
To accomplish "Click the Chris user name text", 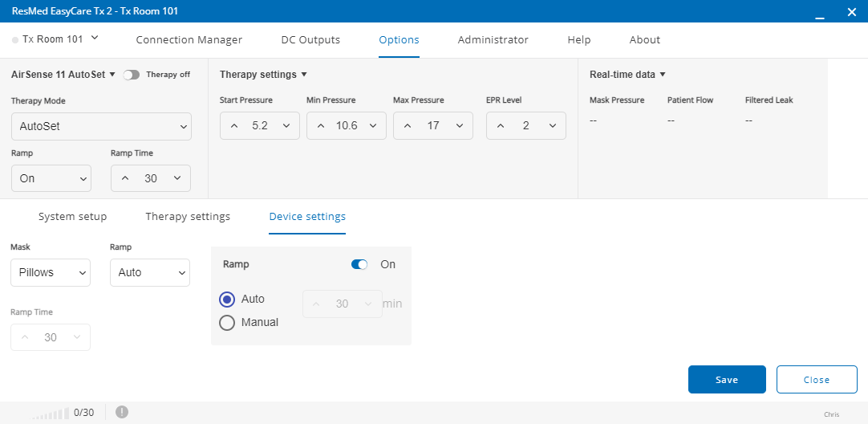I will tap(831, 414).
